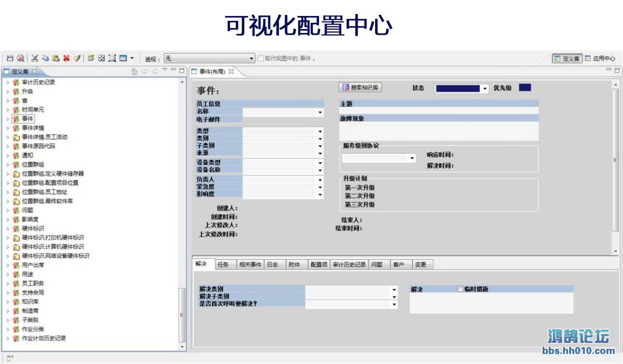Click the forward arrow in 定义集 panel
This screenshot has width=623, height=364.
click(155, 71)
